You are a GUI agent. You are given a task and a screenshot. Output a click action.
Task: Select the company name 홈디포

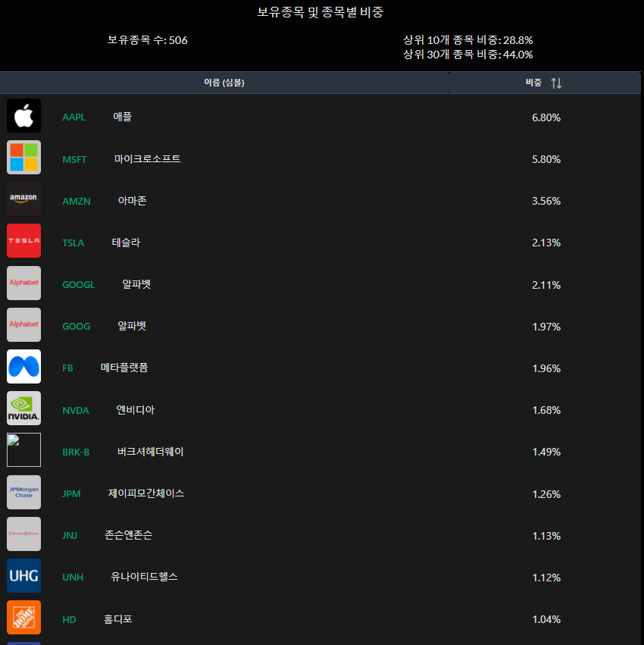[x=118, y=619]
